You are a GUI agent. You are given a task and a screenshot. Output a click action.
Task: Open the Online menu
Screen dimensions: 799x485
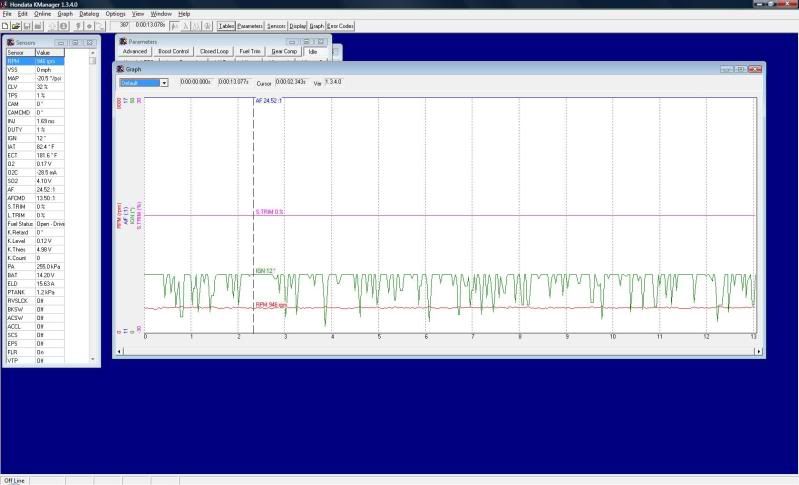pyautogui.click(x=42, y=14)
